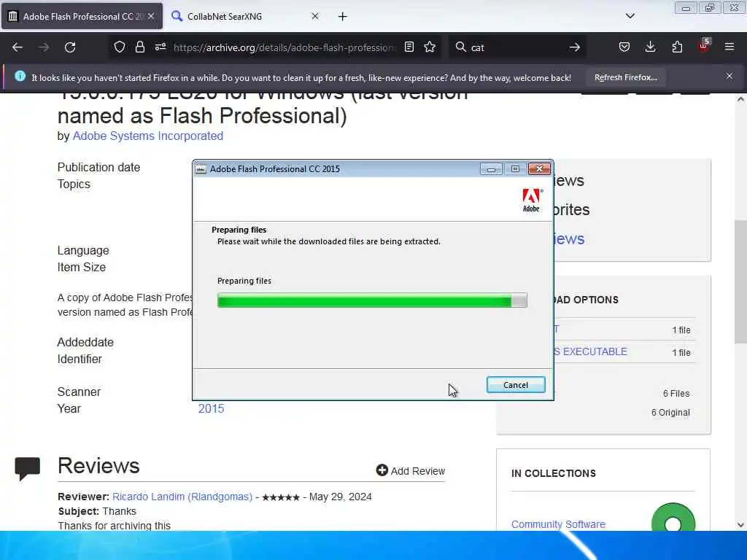
Task: Click the Community Software collection thumbnail
Action: click(x=673, y=517)
